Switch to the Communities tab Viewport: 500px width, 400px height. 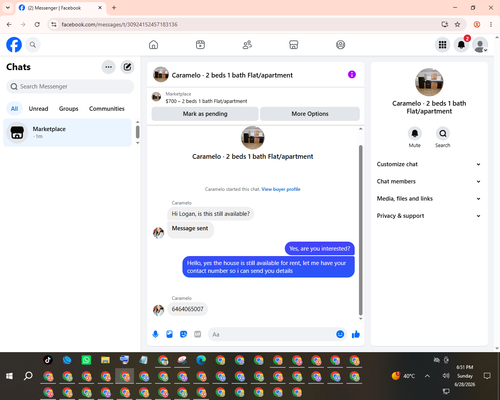107,109
